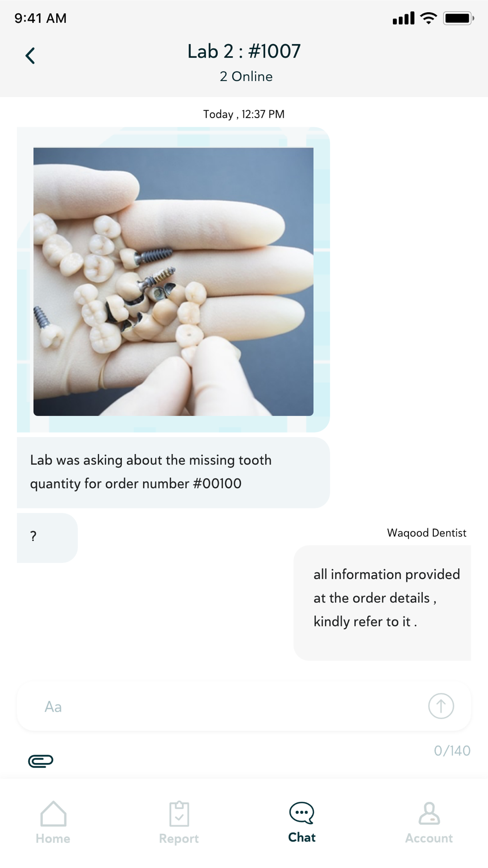The width and height of the screenshot is (488, 868).
Task: Tap the battery status icon
Action: click(458, 19)
